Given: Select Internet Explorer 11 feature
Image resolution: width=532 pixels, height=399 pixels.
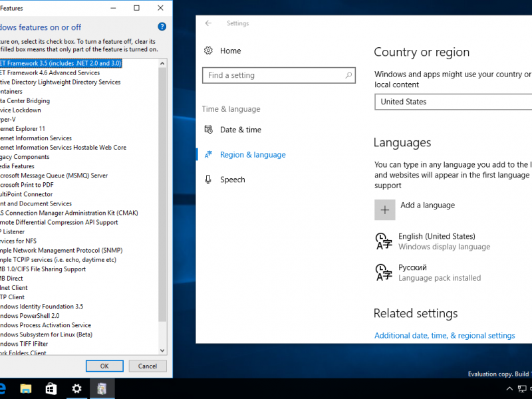Looking at the screenshot, I should [x=23, y=129].
